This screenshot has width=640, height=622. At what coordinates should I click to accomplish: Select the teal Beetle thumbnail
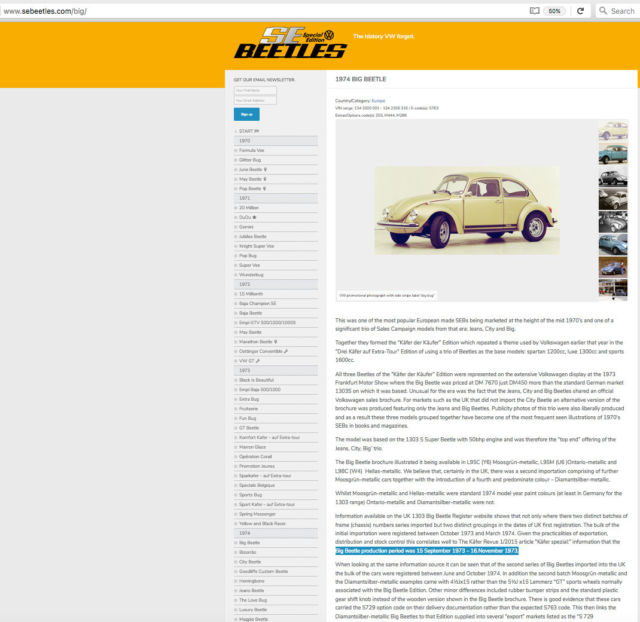[x=612, y=154]
